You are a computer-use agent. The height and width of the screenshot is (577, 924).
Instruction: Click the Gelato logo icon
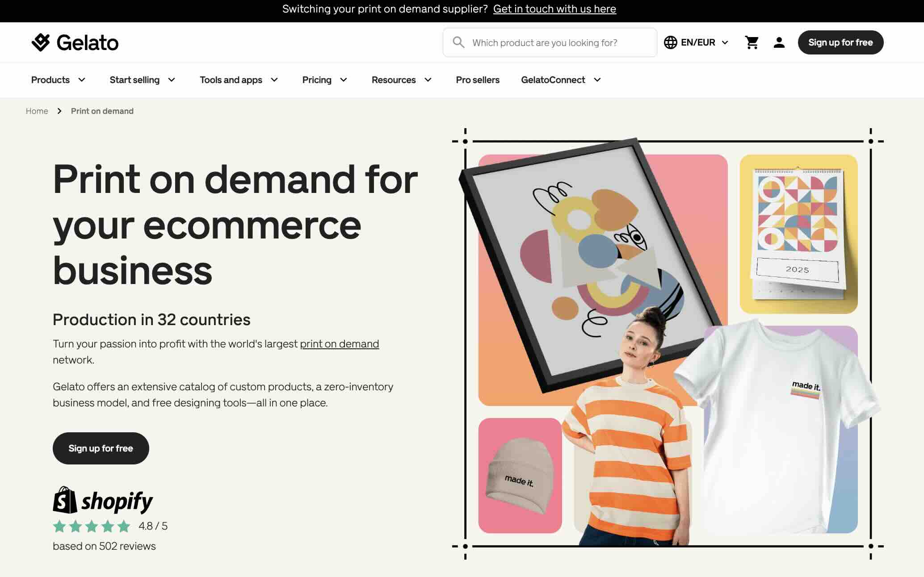pyautogui.click(x=41, y=42)
